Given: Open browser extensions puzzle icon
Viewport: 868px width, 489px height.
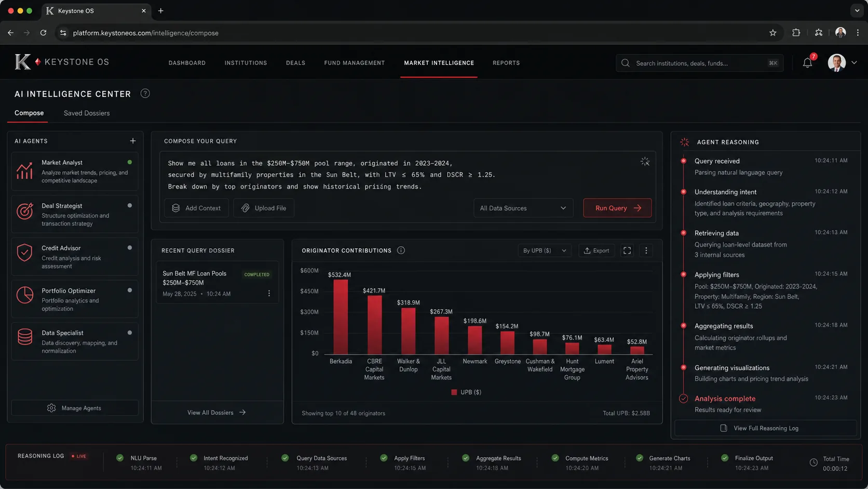Looking at the screenshot, I should tap(796, 33).
